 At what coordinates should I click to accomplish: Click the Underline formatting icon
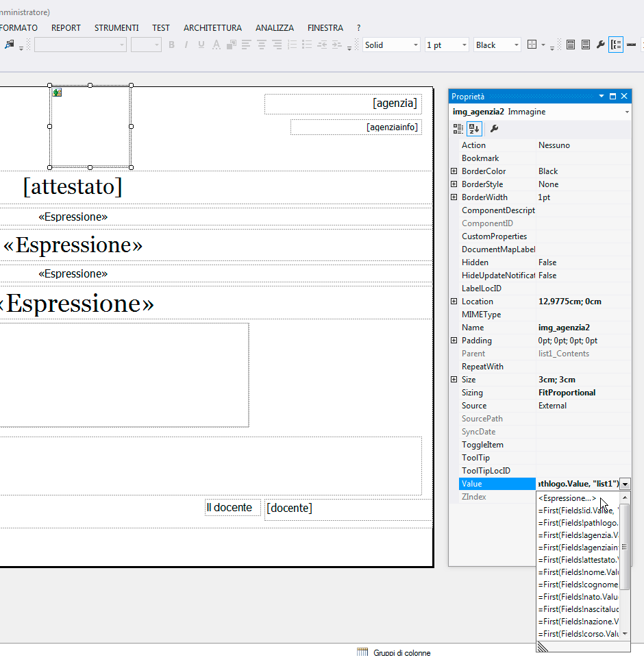click(x=201, y=45)
